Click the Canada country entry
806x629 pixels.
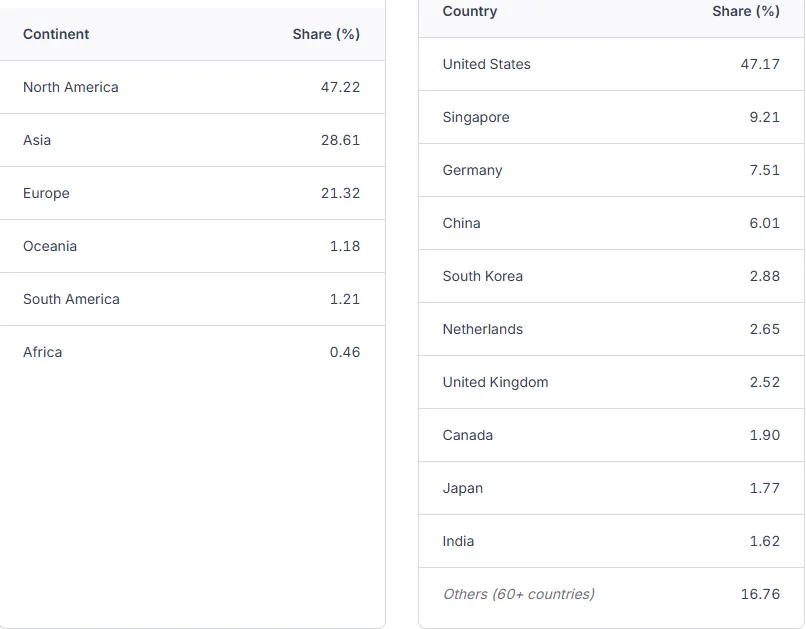click(468, 435)
